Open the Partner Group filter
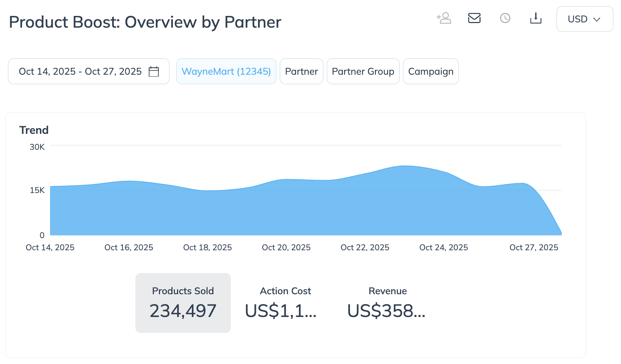 [363, 72]
